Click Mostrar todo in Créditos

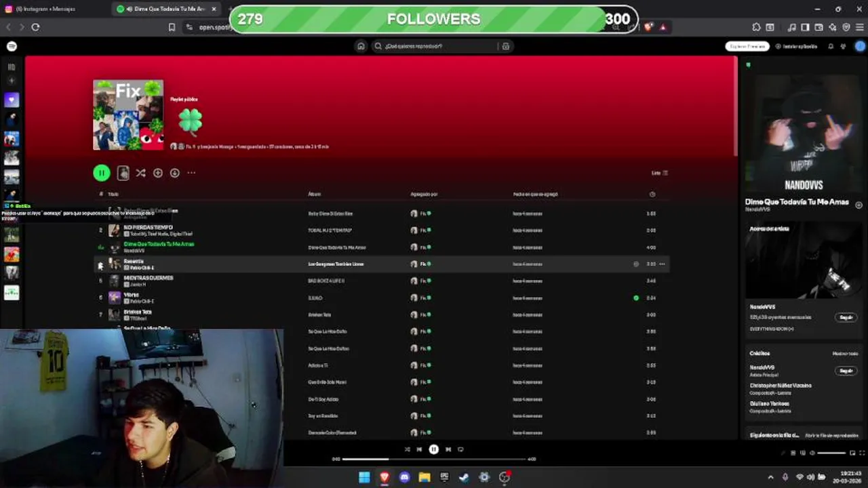tap(845, 353)
